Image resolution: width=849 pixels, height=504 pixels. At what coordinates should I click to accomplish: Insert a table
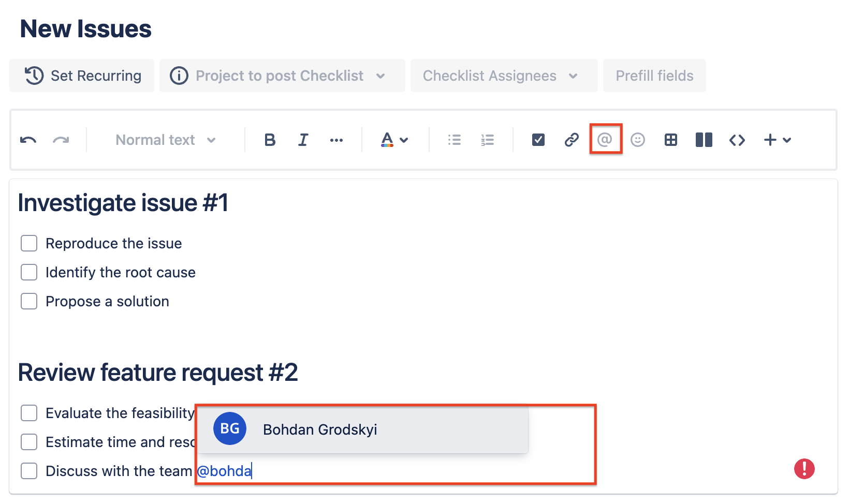671,140
